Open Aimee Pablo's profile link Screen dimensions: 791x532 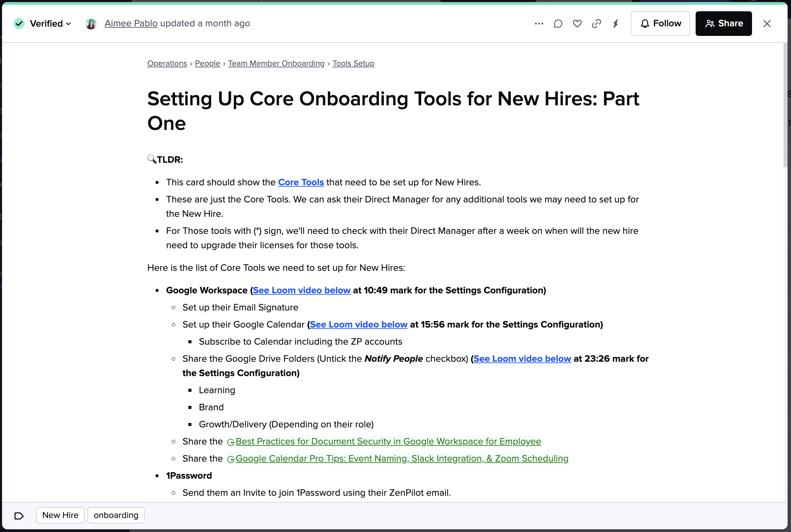pos(131,23)
